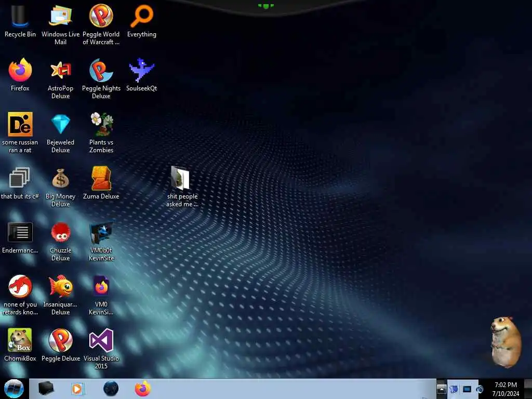
Task: Open Windows Media Player from the taskbar
Action: coord(77,389)
